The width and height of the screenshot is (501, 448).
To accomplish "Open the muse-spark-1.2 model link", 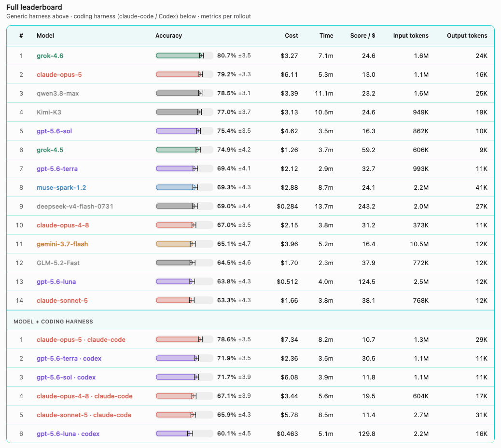I will pyautogui.click(x=61, y=188).
